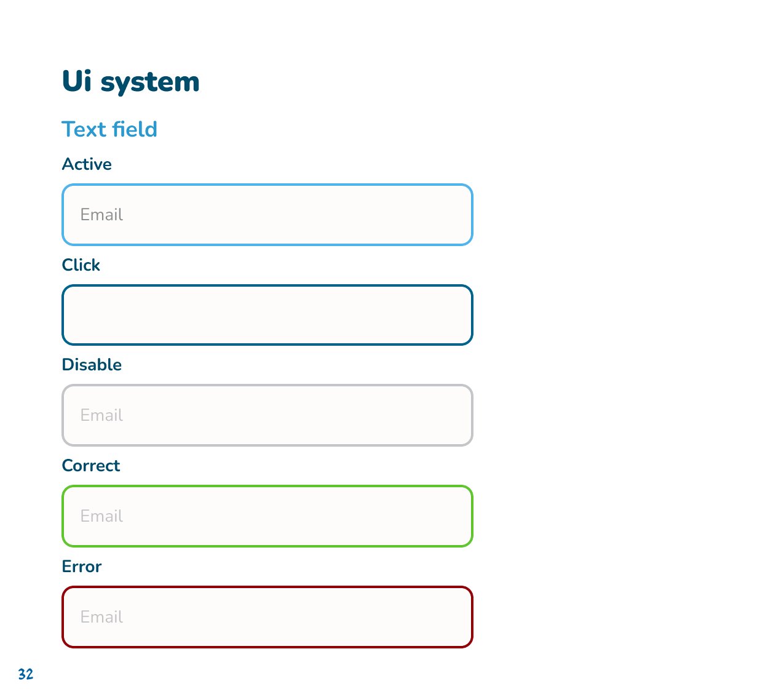Viewport: 784px width, 697px height.
Task: Click the Email placeholder in the Active field
Action: point(101,215)
